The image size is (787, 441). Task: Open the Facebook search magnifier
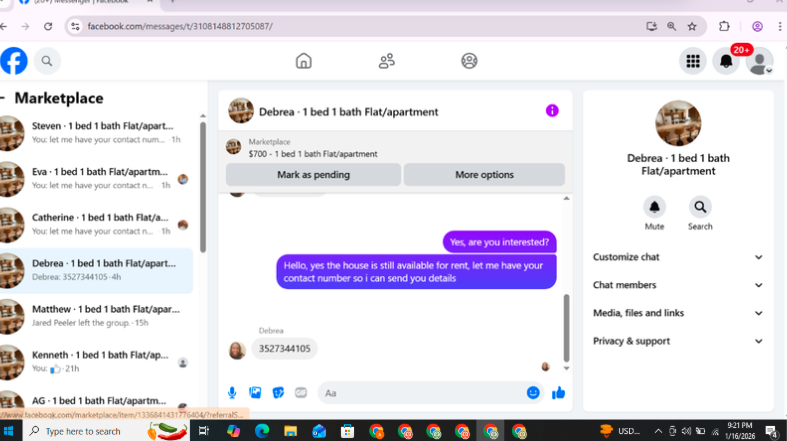47,61
